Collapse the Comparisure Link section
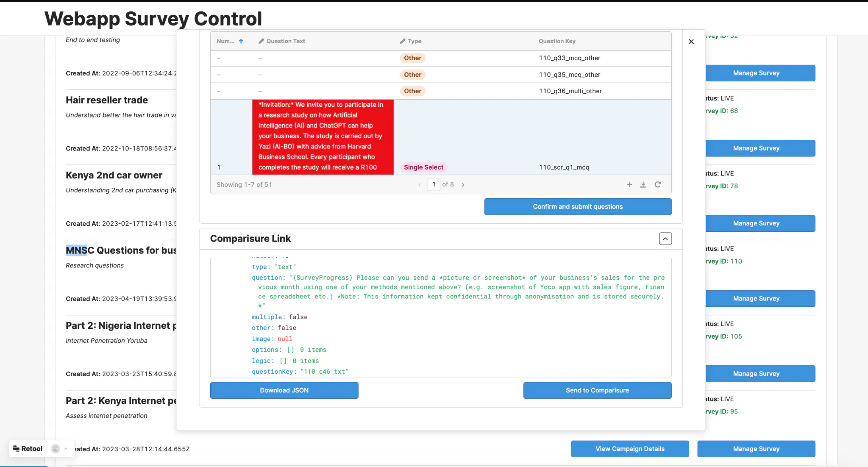This screenshot has height=467, width=868. click(665, 239)
